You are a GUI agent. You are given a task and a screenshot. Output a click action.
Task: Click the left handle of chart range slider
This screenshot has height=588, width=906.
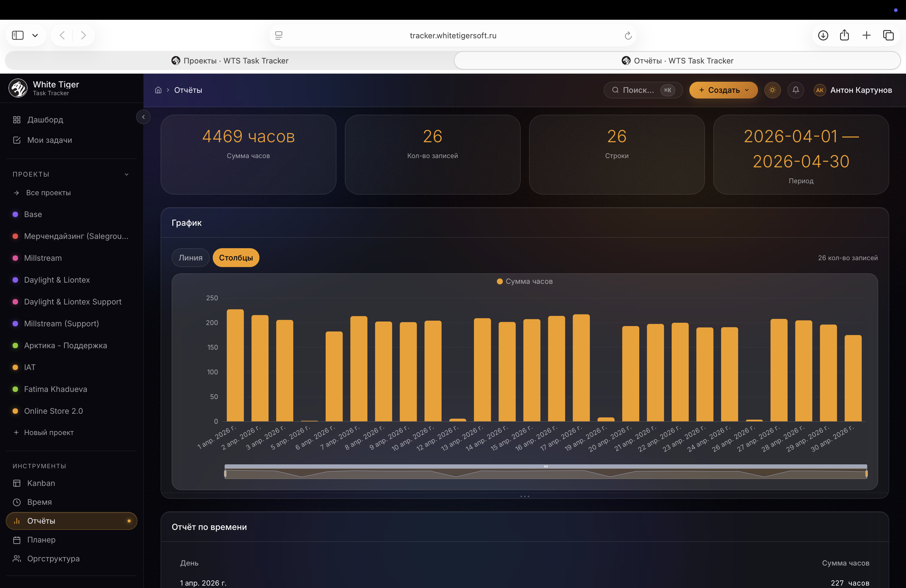[225, 474]
